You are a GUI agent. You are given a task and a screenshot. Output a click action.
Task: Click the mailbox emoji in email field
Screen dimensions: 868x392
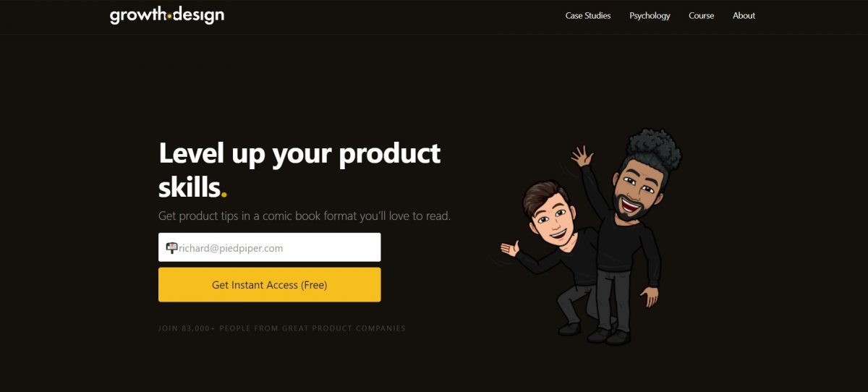point(171,247)
